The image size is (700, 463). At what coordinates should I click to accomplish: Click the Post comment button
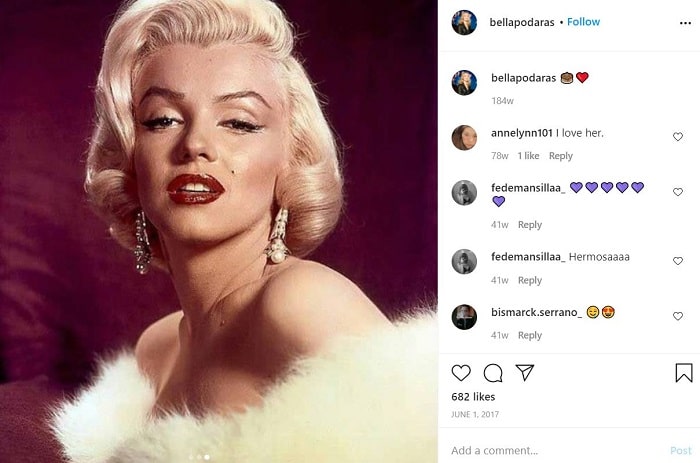pos(680,450)
